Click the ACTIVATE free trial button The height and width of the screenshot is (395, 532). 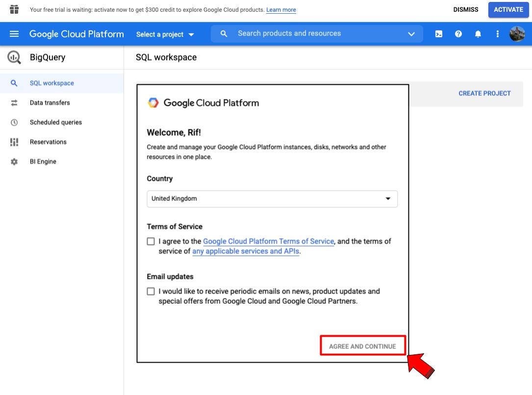508,9
